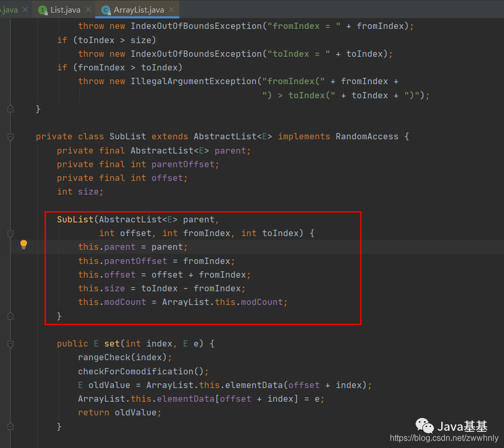Click 'oldValue' in the 'E oldValue =' declaration
The height and width of the screenshot is (448, 504).
click(x=109, y=385)
